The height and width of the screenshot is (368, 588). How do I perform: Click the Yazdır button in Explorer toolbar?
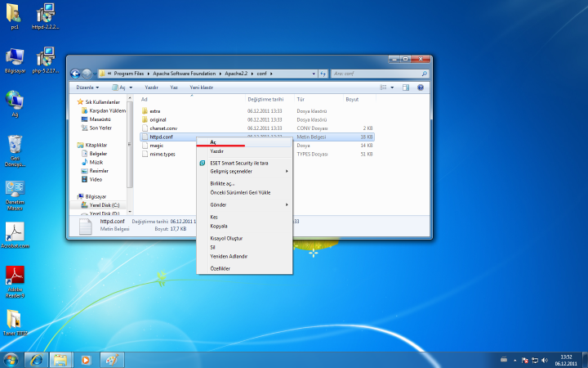pyautogui.click(x=151, y=87)
